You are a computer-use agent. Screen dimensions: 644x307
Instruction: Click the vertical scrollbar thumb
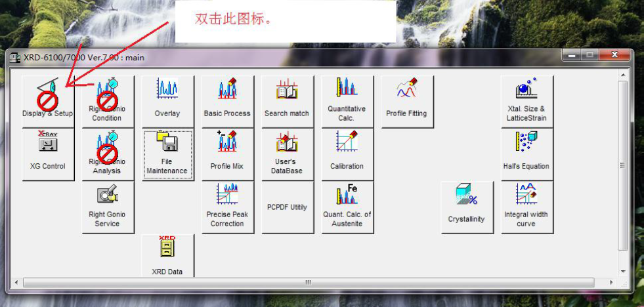tap(623, 165)
